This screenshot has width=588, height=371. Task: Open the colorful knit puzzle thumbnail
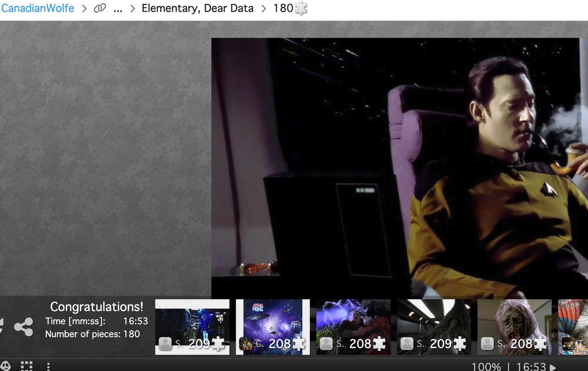(573, 327)
